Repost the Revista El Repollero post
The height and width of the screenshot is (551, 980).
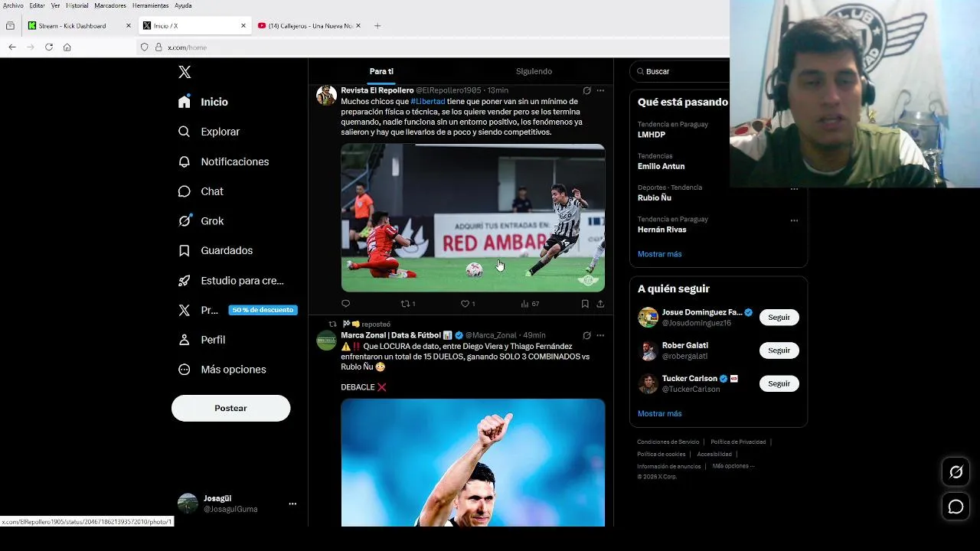408,304
